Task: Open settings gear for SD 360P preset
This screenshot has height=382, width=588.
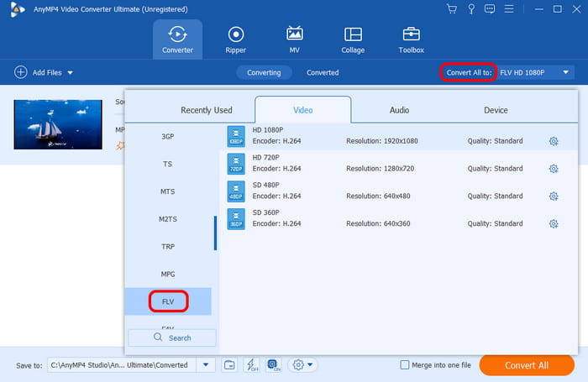Action: [554, 224]
